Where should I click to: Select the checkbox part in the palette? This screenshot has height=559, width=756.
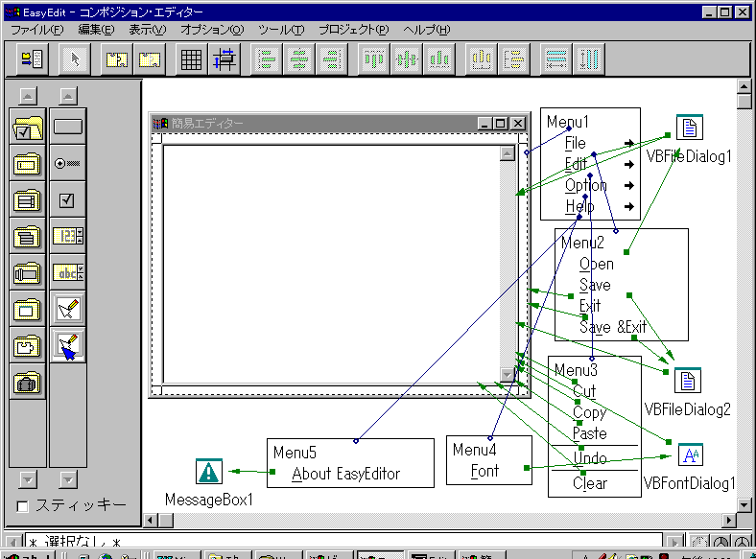[67, 200]
